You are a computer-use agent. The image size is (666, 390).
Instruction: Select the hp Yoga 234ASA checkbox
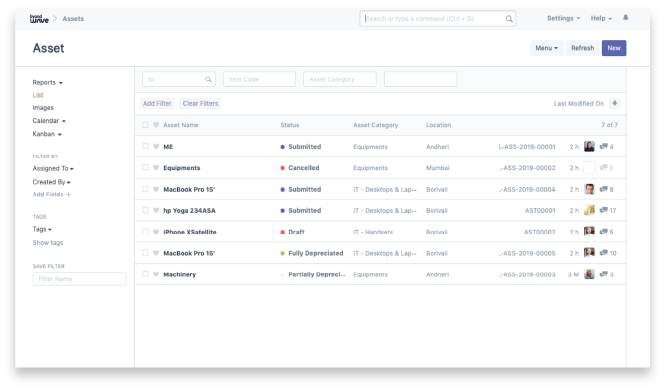145,210
